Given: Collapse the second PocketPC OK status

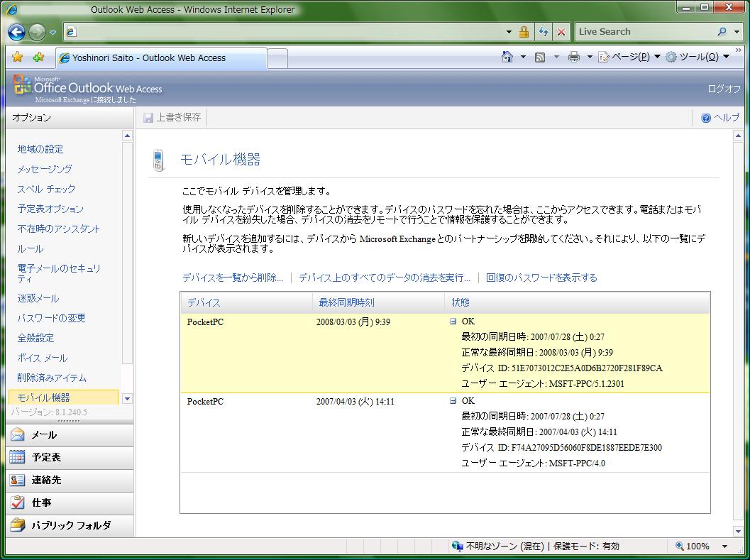Looking at the screenshot, I should coord(453,401).
